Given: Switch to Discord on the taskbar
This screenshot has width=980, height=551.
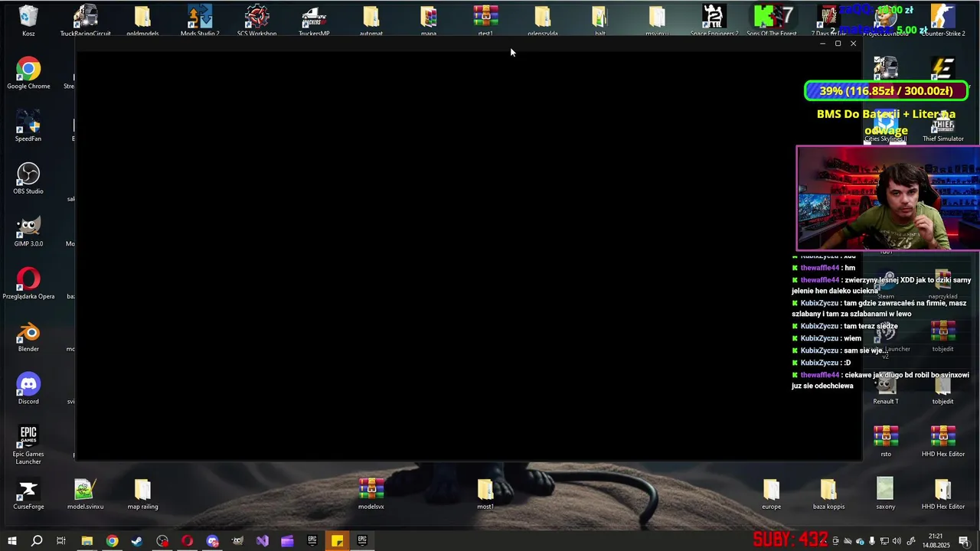Looking at the screenshot, I should [212, 541].
